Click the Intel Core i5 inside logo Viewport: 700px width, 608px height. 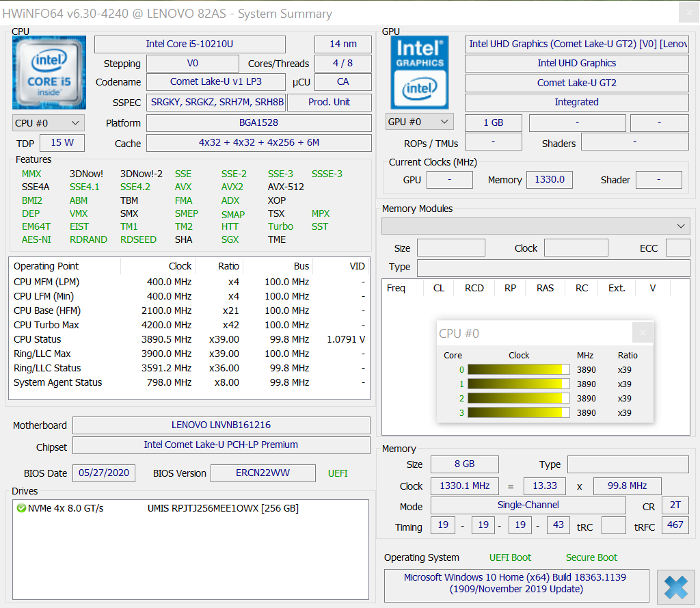point(49,72)
